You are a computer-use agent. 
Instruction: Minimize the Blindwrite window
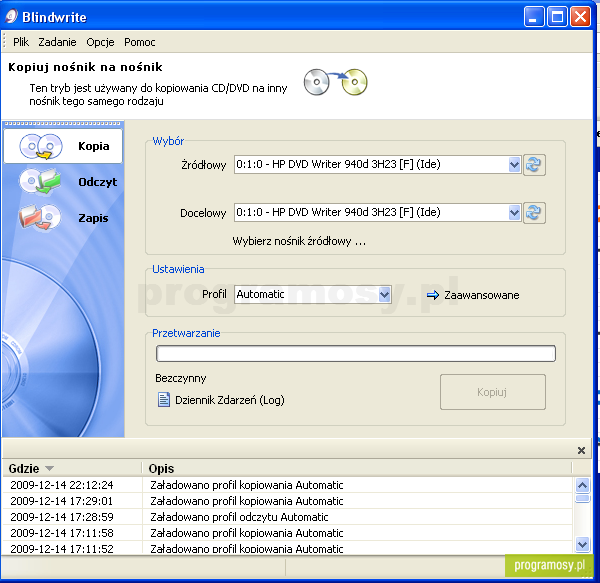coord(534,17)
